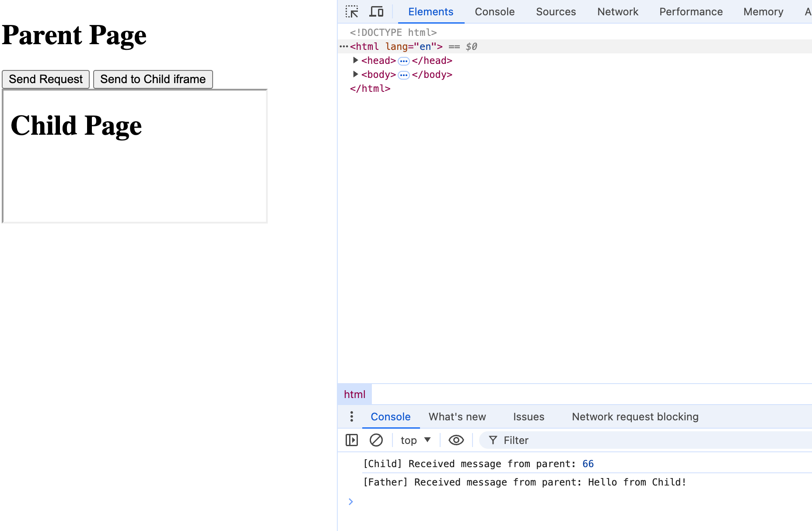Click the body element ellipsis badge
Screen dimensions: 812x531
[404, 75]
